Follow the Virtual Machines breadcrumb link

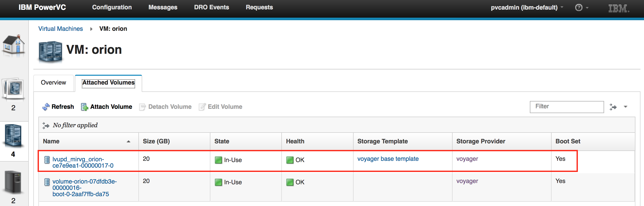pos(60,29)
